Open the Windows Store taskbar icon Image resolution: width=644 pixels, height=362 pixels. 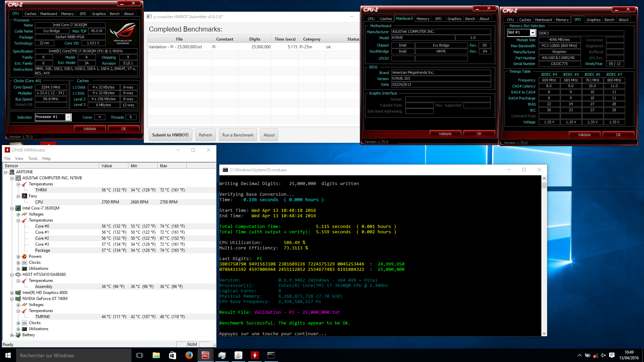[172, 355]
